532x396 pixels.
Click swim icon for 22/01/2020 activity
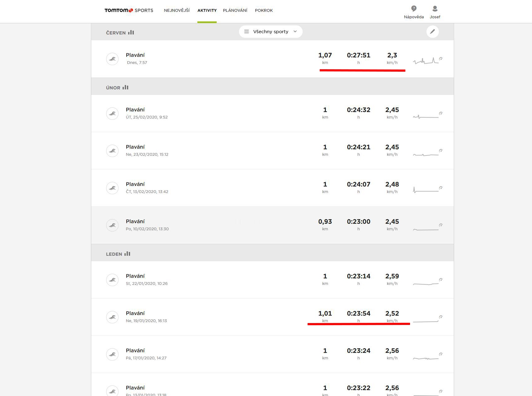point(112,280)
